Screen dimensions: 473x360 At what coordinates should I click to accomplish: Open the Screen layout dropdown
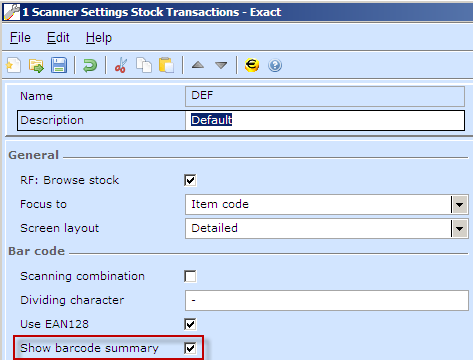tap(460, 229)
